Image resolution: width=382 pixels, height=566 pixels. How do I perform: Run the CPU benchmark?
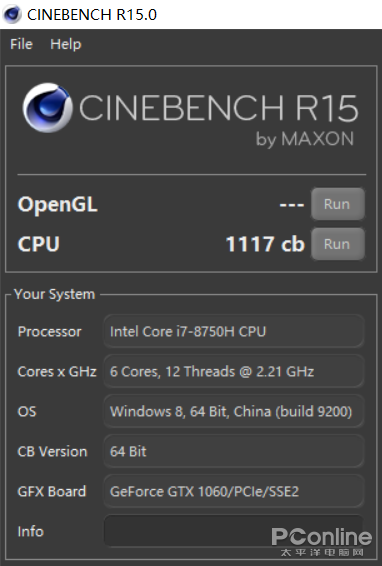point(338,244)
